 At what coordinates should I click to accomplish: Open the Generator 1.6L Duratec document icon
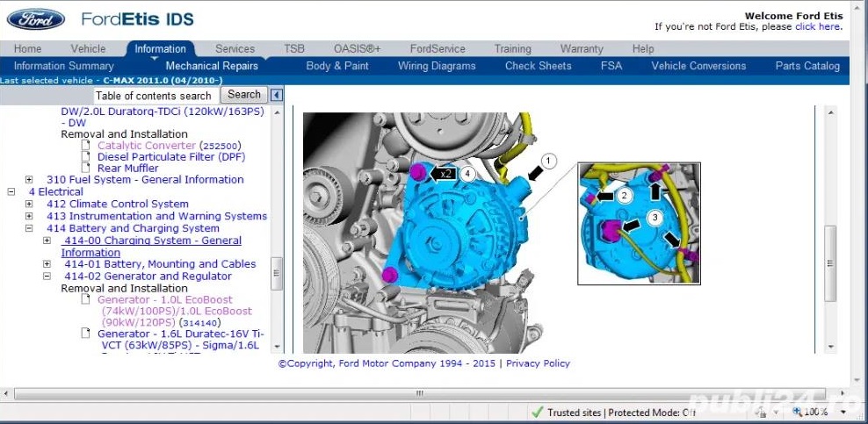[86, 334]
